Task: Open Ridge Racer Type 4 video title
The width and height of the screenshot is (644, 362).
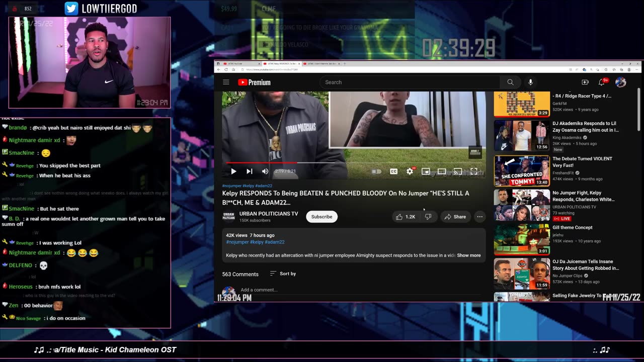Action: (x=582, y=96)
